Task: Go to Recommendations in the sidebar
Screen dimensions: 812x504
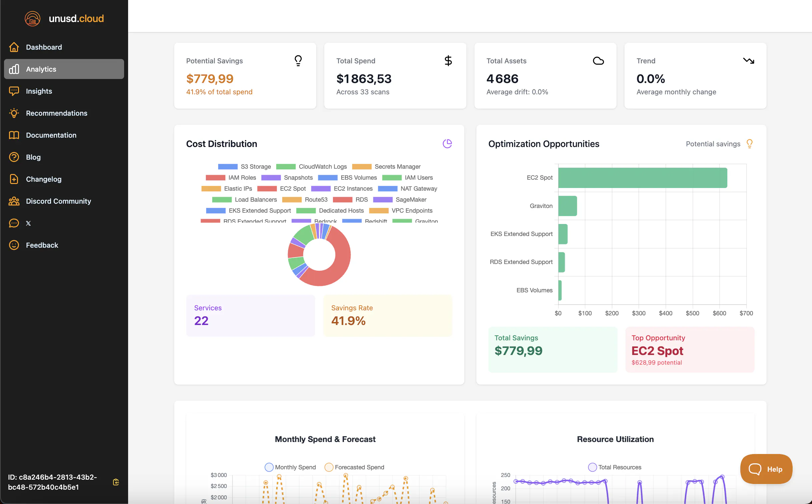Action: point(57,113)
